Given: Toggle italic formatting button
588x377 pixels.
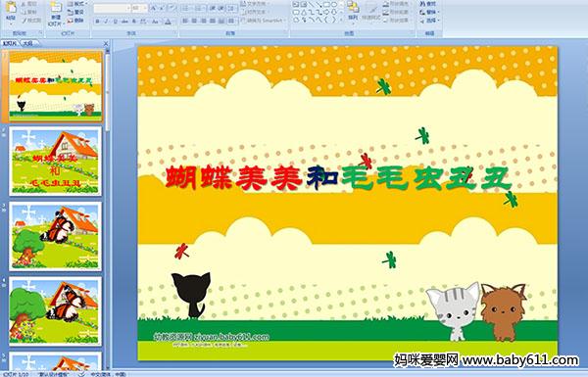Looking at the screenshot, I should (106, 22).
